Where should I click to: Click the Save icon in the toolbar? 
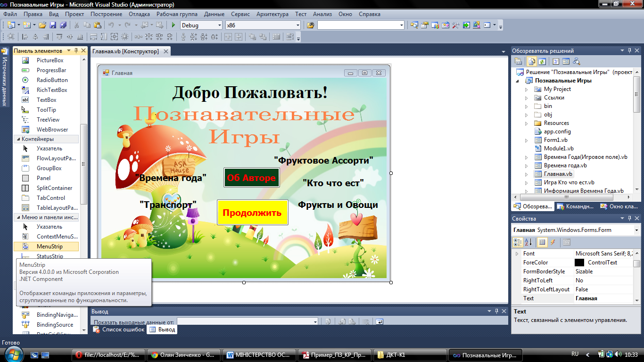[x=53, y=25]
